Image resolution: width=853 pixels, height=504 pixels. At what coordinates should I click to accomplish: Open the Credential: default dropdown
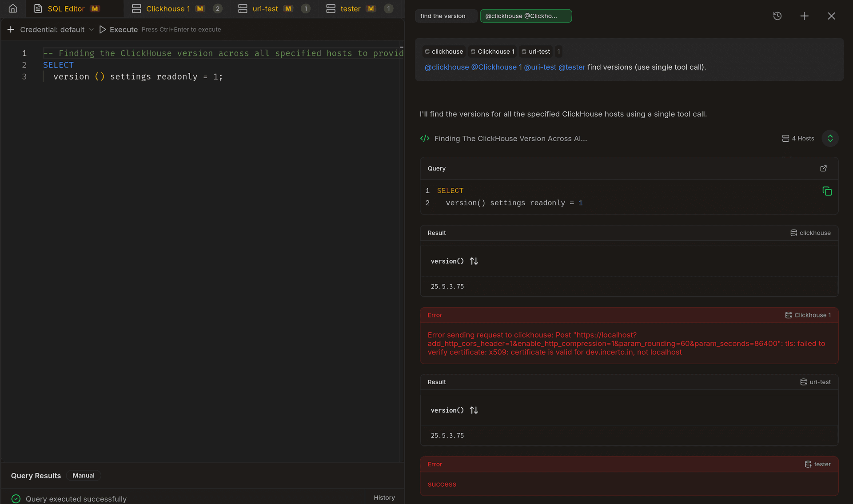coord(57,29)
